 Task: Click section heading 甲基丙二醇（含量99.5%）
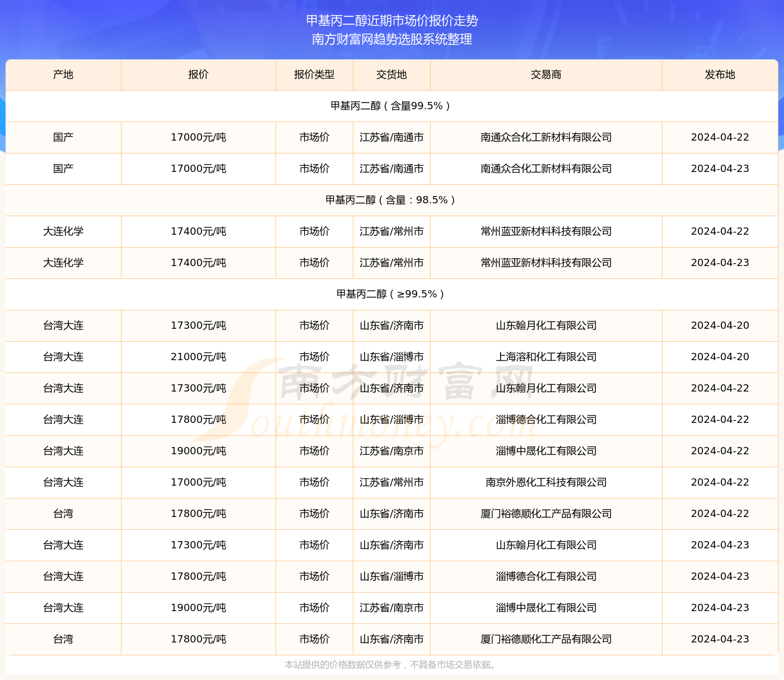pos(392,106)
